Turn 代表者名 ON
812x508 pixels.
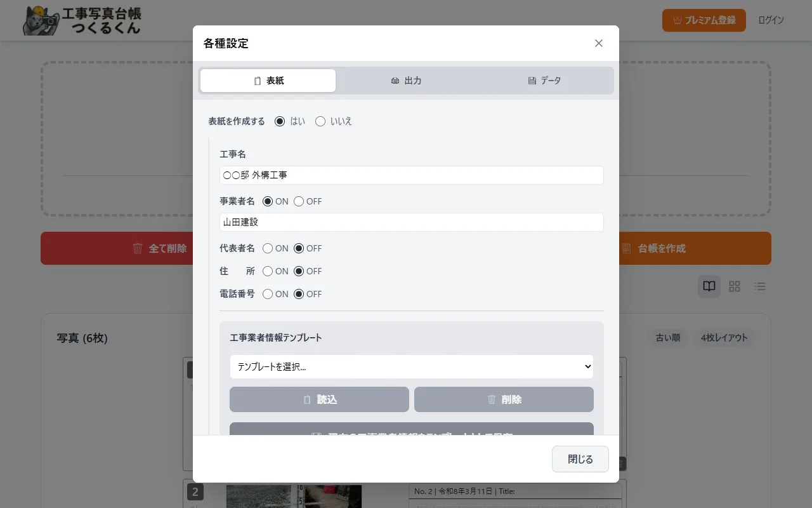(268, 248)
